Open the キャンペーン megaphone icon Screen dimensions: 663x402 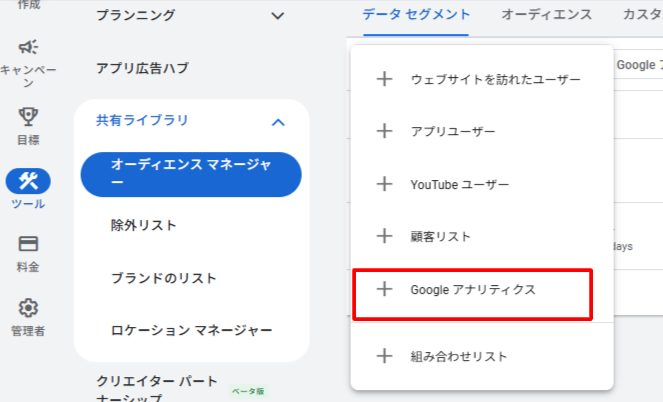(x=28, y=47)
